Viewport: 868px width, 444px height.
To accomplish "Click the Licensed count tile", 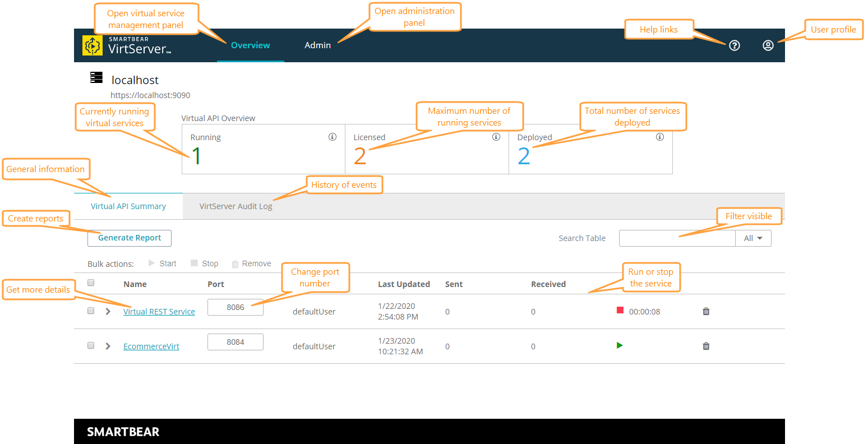I will click(x=427, y=149).
